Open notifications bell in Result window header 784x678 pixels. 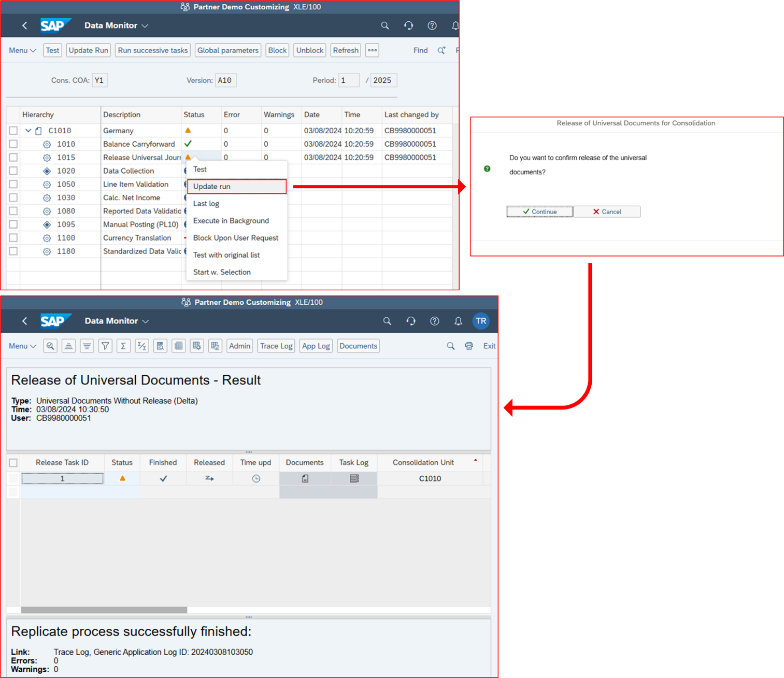click(458, 321)
